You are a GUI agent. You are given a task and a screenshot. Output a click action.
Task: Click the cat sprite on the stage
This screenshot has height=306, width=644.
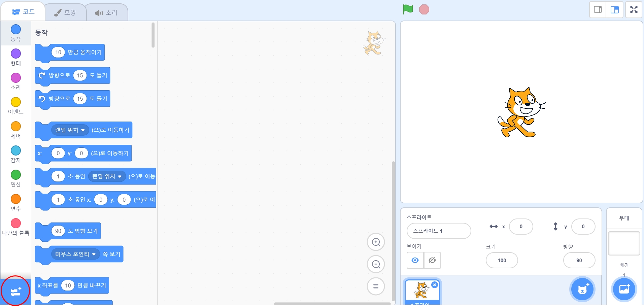tap(521, 112)
